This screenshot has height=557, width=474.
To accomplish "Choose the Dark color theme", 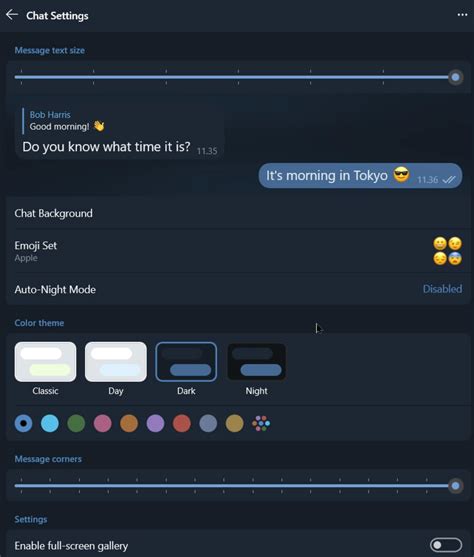I will [186, 362].
